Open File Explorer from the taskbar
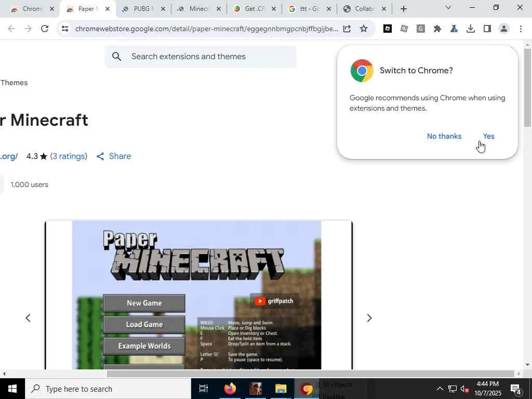 point(281,389)
